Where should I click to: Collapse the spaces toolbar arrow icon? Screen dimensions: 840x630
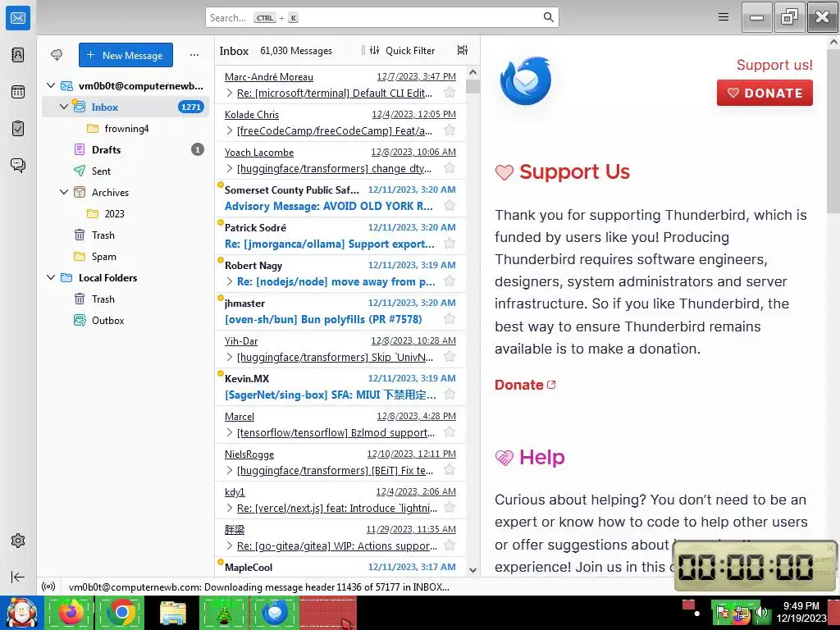[18, 577]
